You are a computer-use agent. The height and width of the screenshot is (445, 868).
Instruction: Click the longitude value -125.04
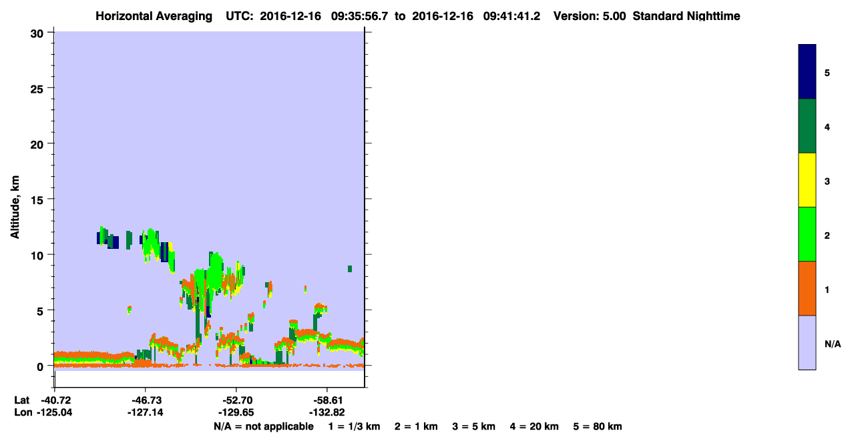click(53, 412)
